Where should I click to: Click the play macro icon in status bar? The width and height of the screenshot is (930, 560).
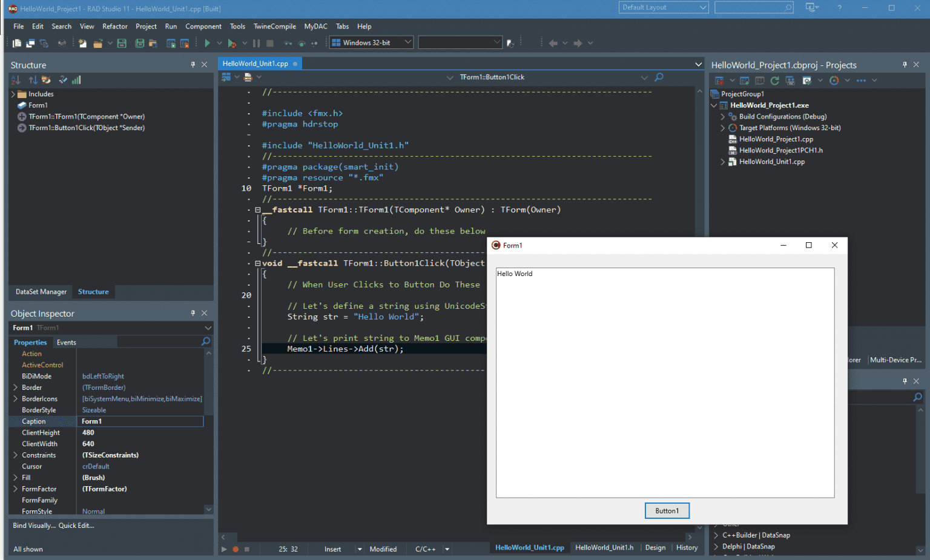tap(224, 549)
